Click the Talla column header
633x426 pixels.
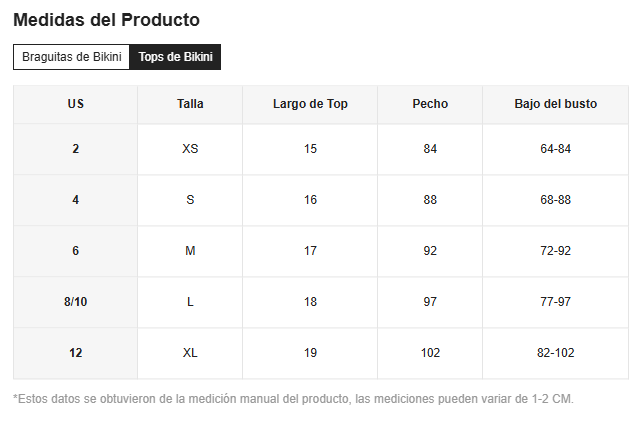(x=190, y=104)
